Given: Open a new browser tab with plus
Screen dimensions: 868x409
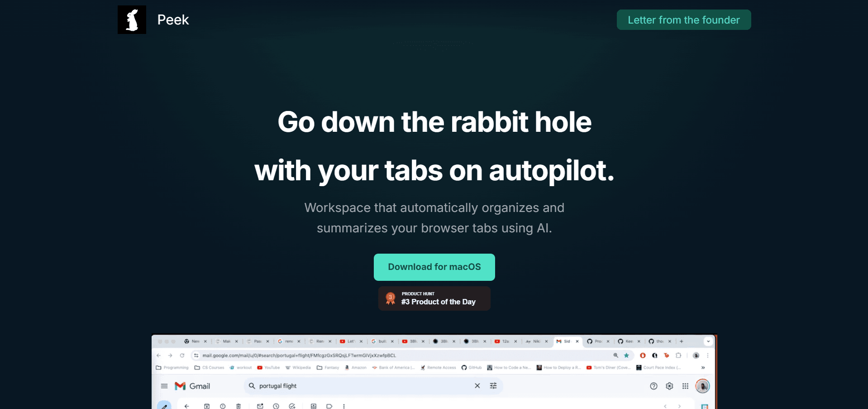Looking at the screenshot, I should pyautogui.click(x=682, y=342).
